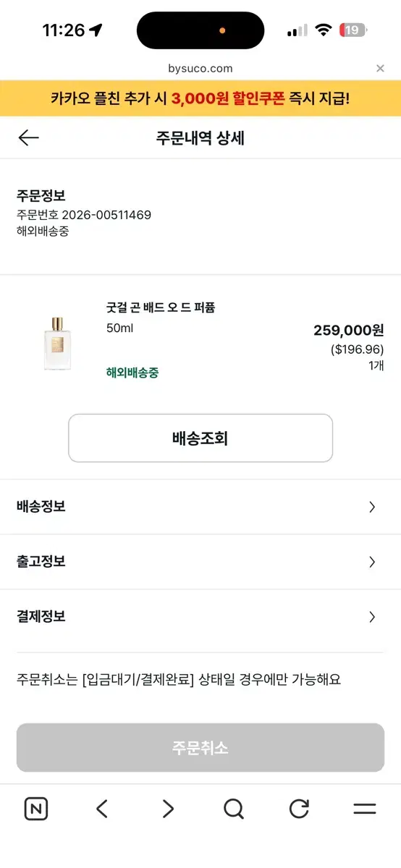The height and width of the screenshot is (868, 401).
Task: Tap the 배송조회 tracking button
Action: coord(200,438)
